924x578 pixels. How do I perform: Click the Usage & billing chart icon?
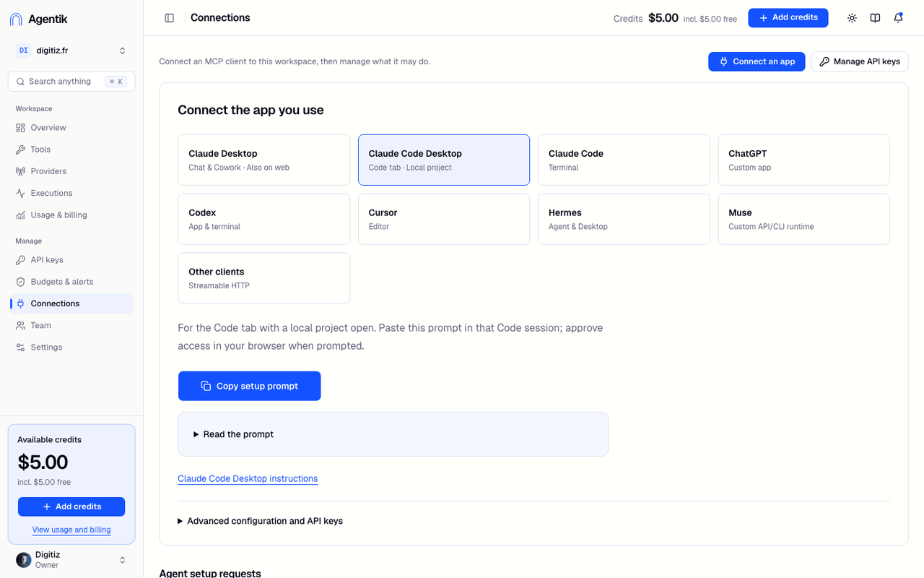(x=20, y=215)
